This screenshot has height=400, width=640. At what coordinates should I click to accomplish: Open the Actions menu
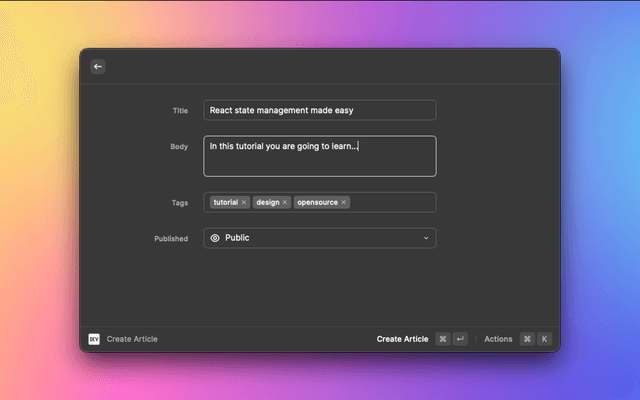tap(498, 339)
